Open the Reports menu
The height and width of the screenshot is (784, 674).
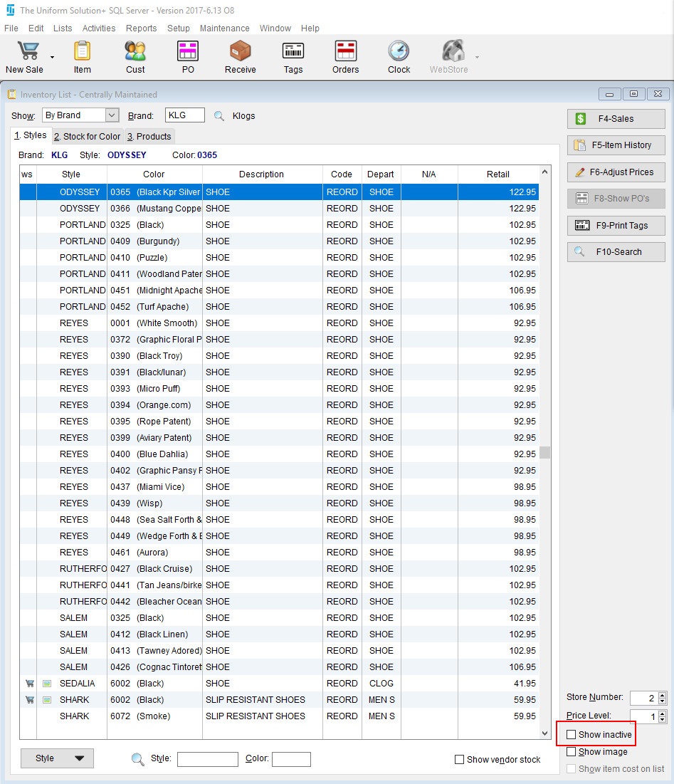click(x=142, y=28)
